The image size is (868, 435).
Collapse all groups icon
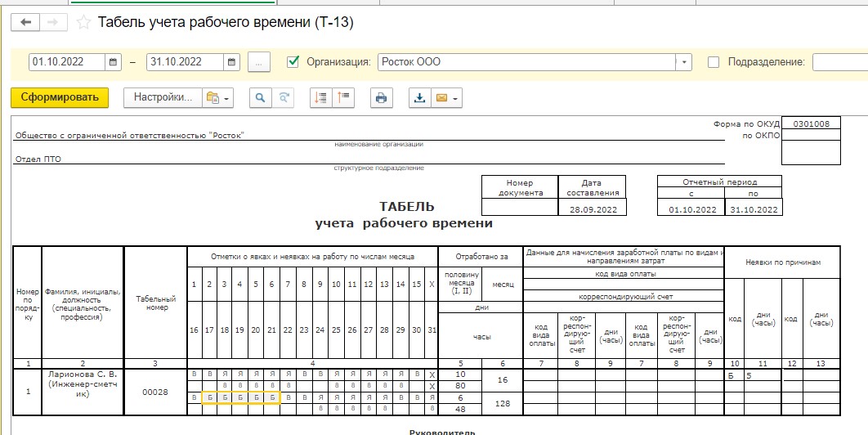point(321,97)
